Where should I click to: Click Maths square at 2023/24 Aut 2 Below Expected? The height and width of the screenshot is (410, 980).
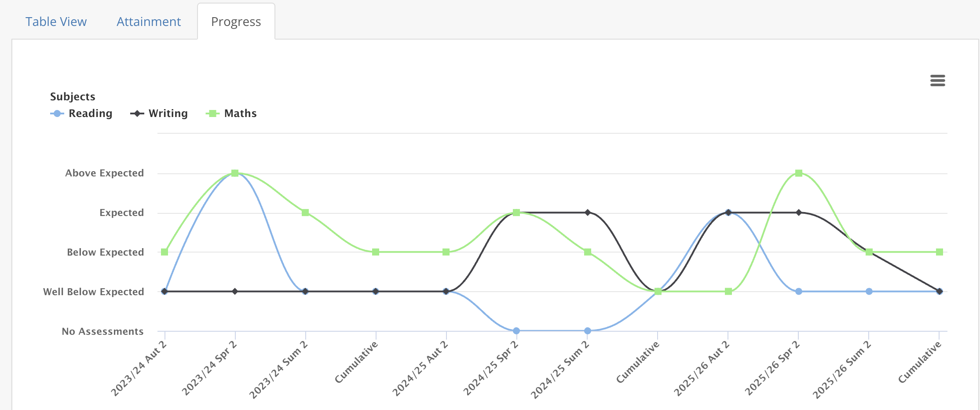(165, 252)
